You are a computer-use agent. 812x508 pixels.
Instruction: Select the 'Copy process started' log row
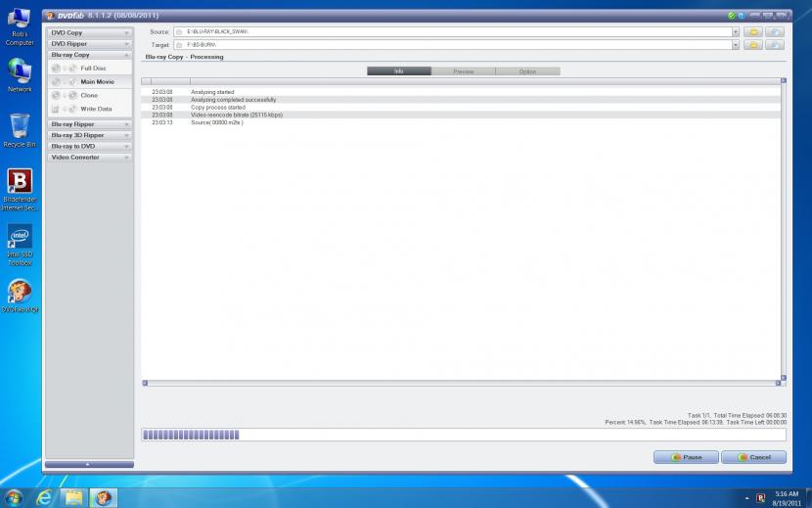click(x=461, y=108)
